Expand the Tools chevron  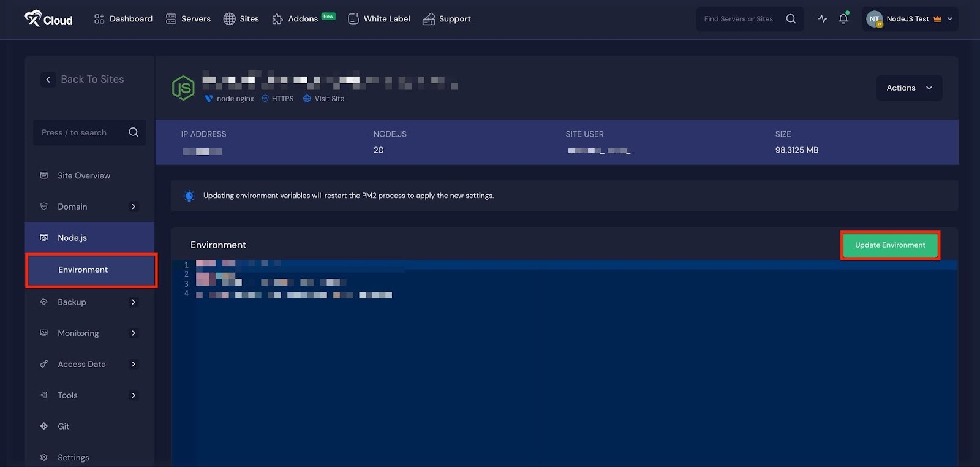pos(134,395)
